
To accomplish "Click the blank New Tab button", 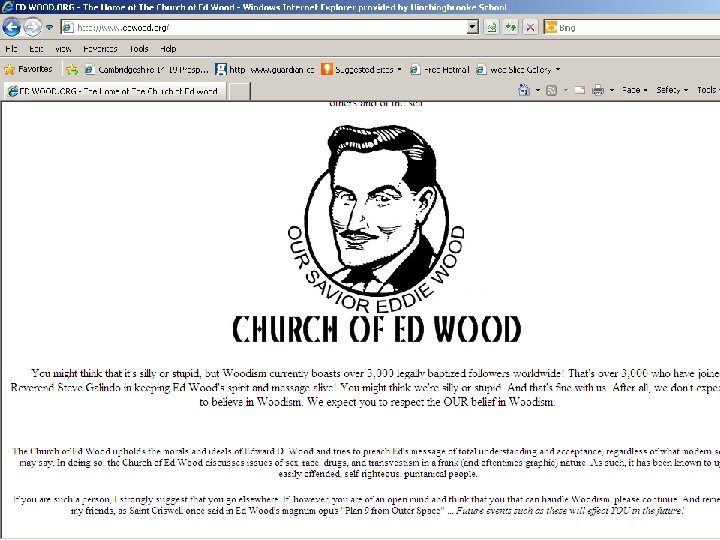I will (x=239, y=91).
